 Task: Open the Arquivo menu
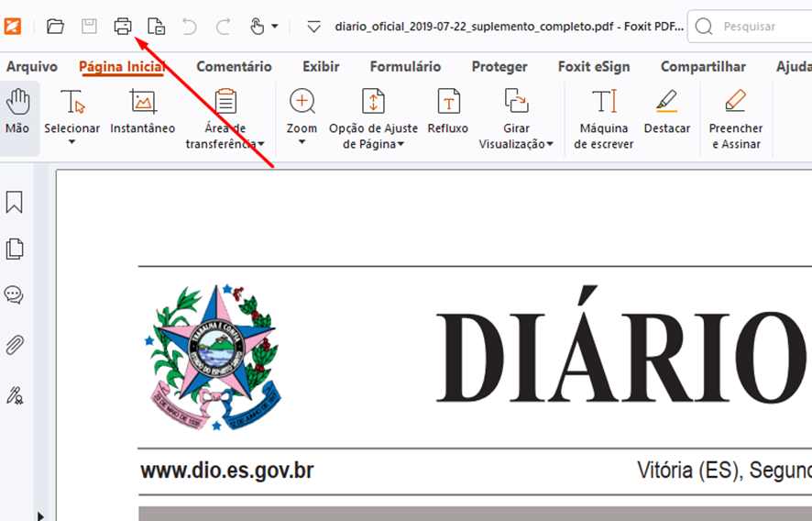[x=32, y=67]
